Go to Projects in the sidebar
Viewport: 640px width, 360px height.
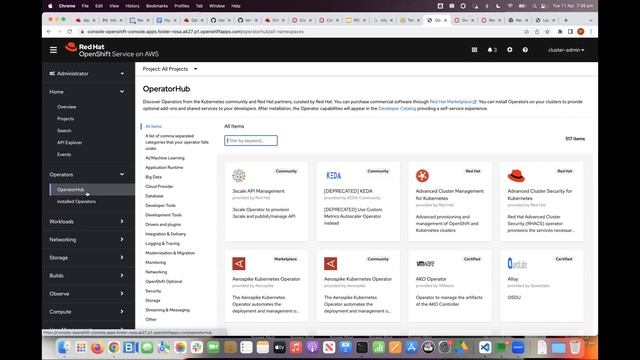click(x=65, y=119)
